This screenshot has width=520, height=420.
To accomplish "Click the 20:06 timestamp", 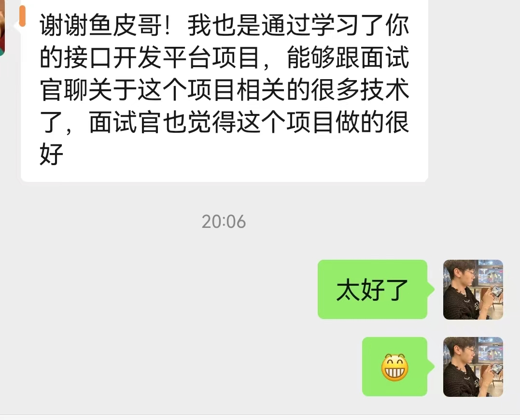I will [x=224, y=222].
